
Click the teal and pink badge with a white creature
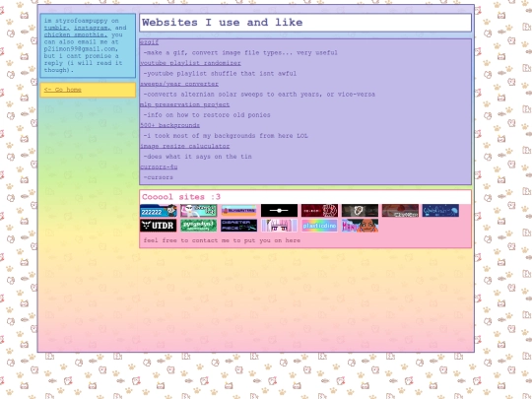198,211
